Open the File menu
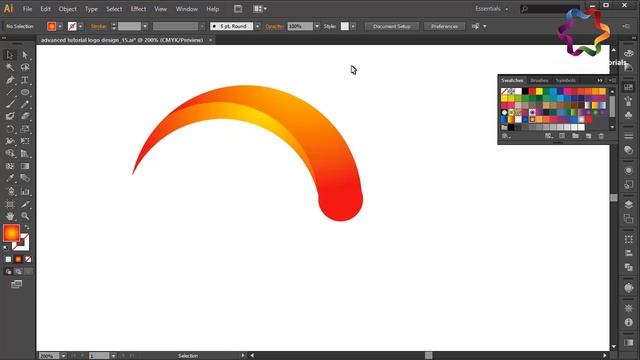 pyautogui.click(x=27, y=9)
